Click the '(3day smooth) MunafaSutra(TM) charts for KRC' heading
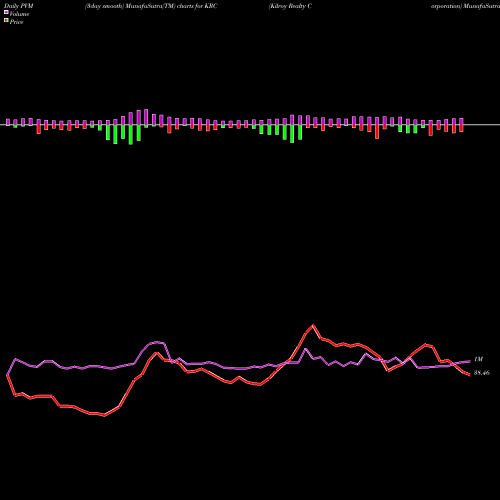 click(151, 6)
